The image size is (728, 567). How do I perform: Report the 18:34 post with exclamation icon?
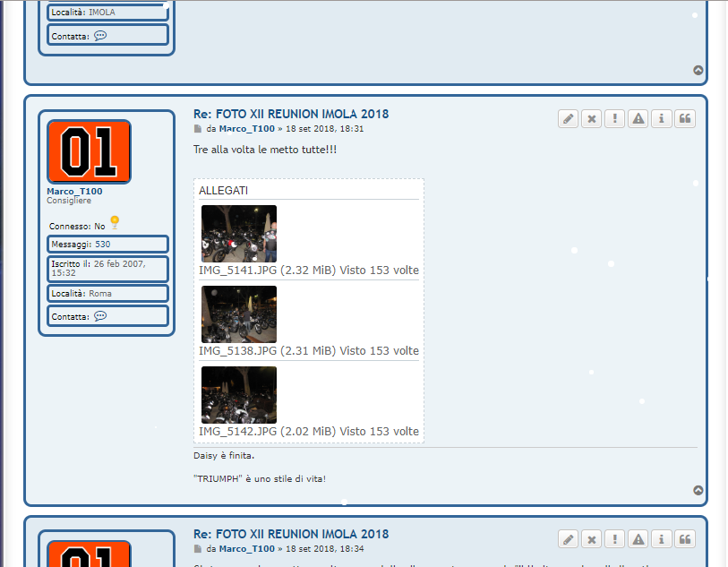(614, 539)
